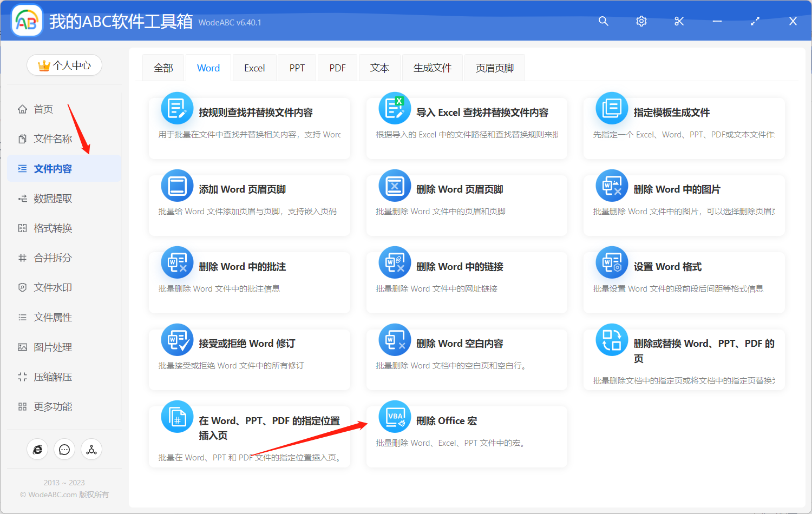Switch to the Excel tab
Viewport: 812px width, 514px height.
click(254, 67)
